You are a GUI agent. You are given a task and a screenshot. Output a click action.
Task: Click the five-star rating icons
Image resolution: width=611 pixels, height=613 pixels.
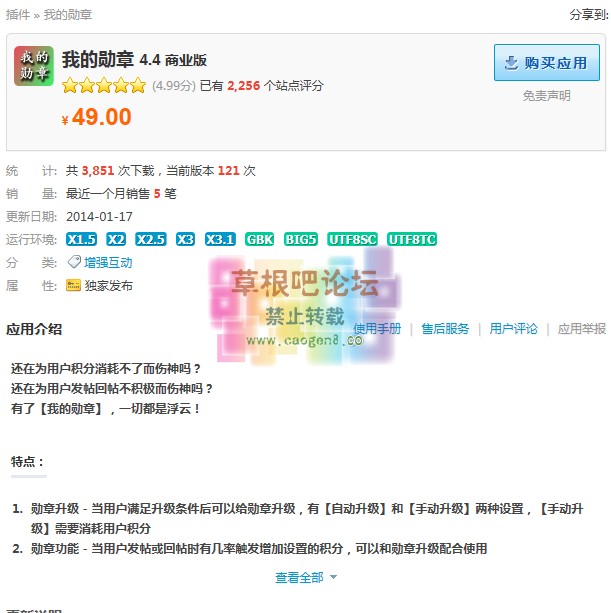[104, 85]
